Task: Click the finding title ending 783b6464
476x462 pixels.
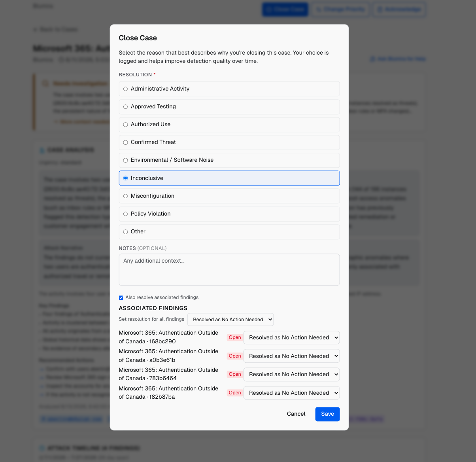Action: (168, 374)
